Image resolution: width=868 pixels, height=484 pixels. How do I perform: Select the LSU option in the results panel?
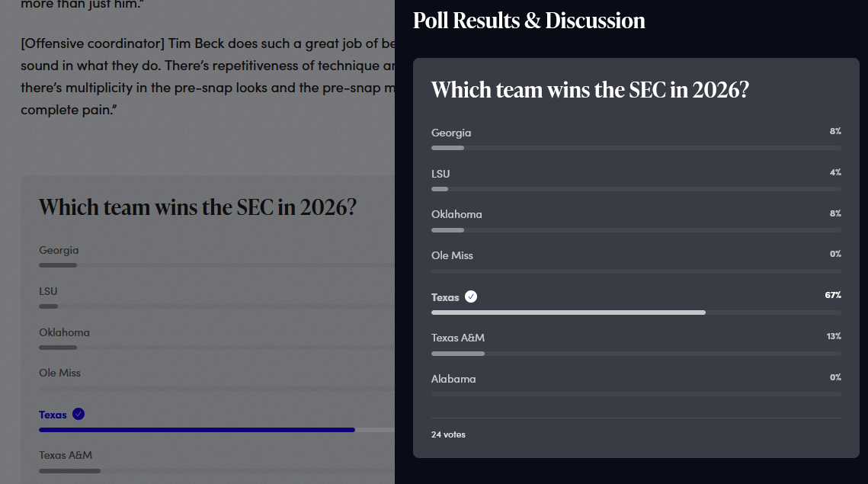pyautogui.click(x=636, y=179)
